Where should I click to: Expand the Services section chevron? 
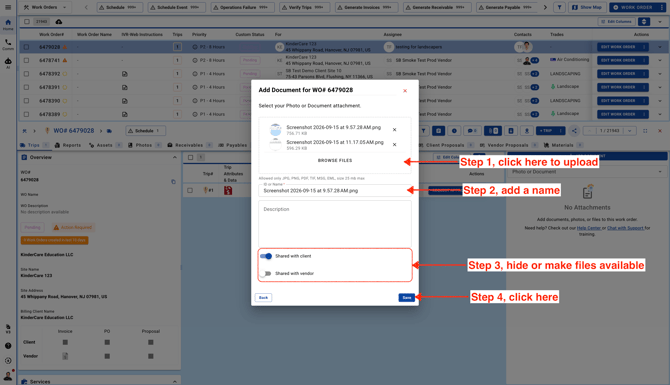[x=174, y=382]
